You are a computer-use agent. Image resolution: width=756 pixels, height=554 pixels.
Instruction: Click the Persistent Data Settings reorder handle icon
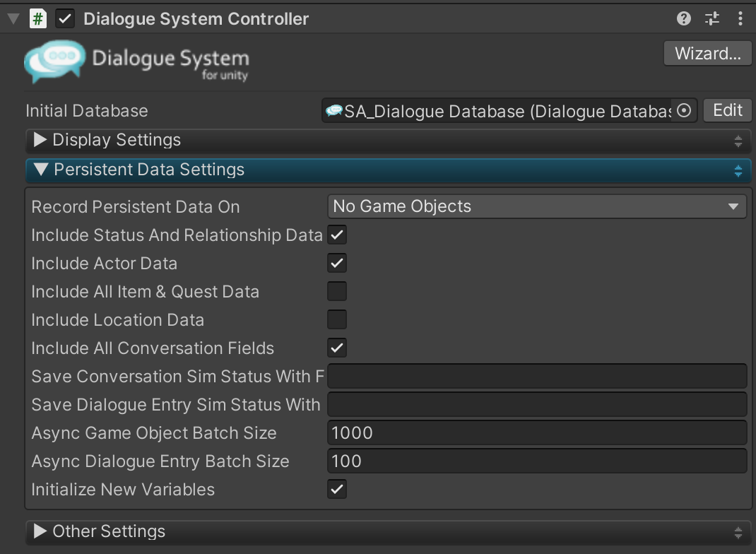738,171
